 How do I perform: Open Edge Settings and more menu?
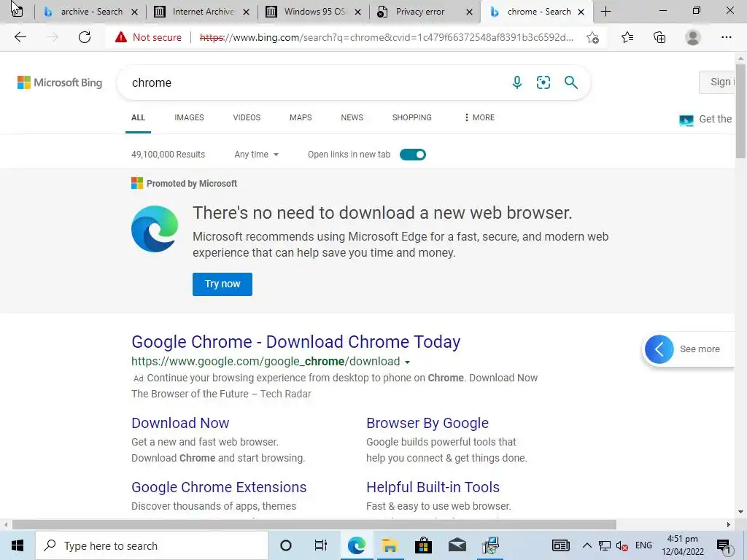(x=726, y=37)
